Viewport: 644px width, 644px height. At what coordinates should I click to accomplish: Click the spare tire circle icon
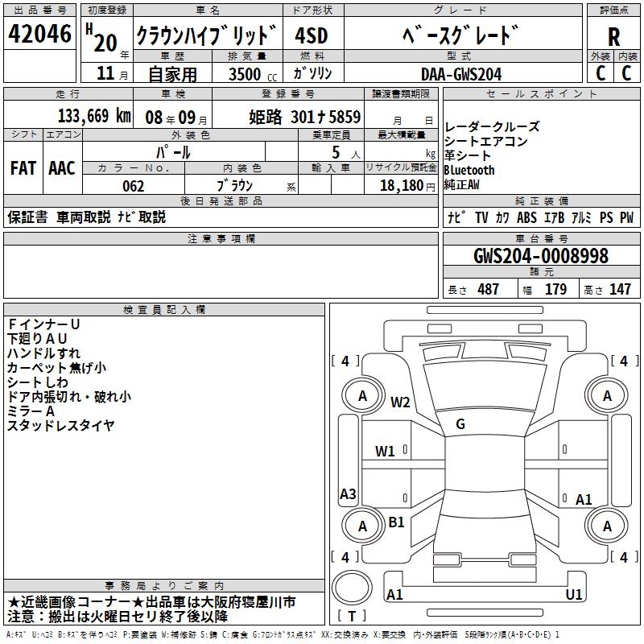(352, 587)
